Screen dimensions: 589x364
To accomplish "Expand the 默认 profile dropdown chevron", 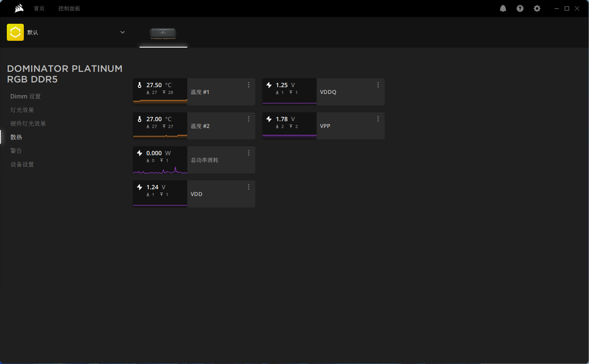I will (123, 32).
